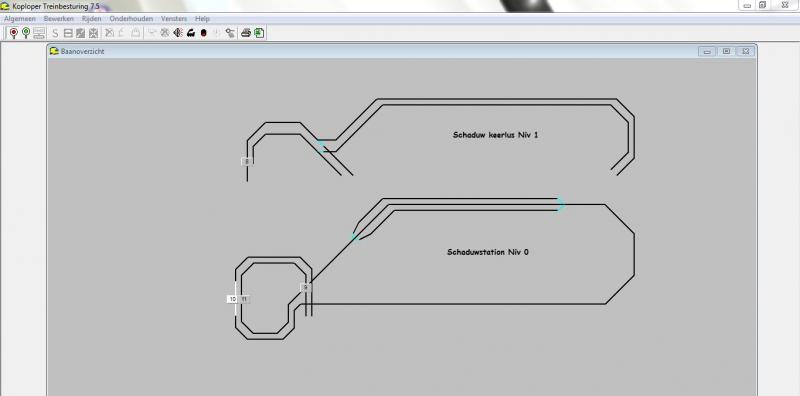
Task: Click the red signal stop icon
Action: (14, 33)
